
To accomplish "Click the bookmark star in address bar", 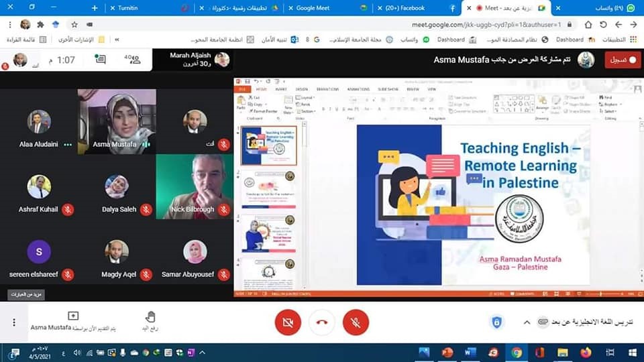I will (x=74, y=24).
